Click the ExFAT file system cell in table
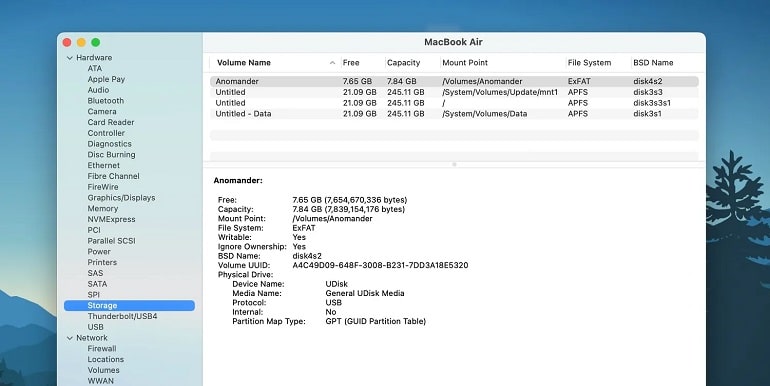The width and height of the screenshot is (770, 386). coord(579,82)
